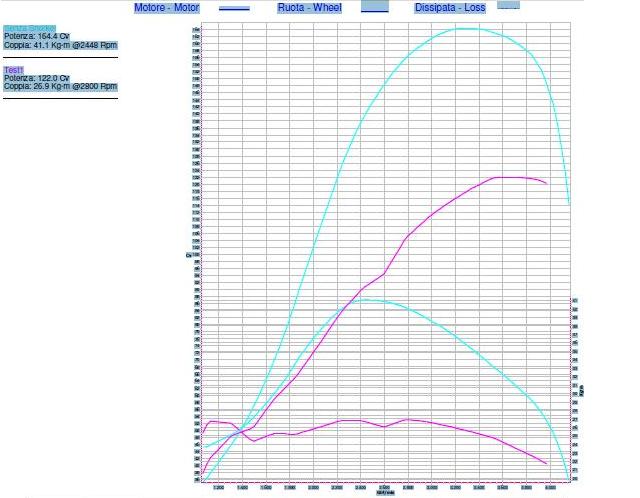Select the Test1 run title
The height and width of the screenshot is (498, 640).
pyautogui.click(x=14, y=70)
